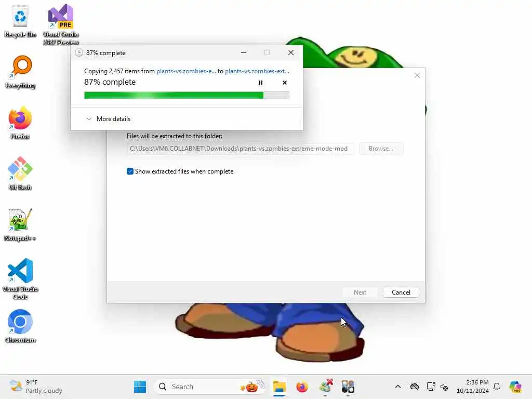Image resolution: width=532 pixels, height=399 pixels.
Task: Open the Chromium desktop shortcut
Action: pos(20,326)
